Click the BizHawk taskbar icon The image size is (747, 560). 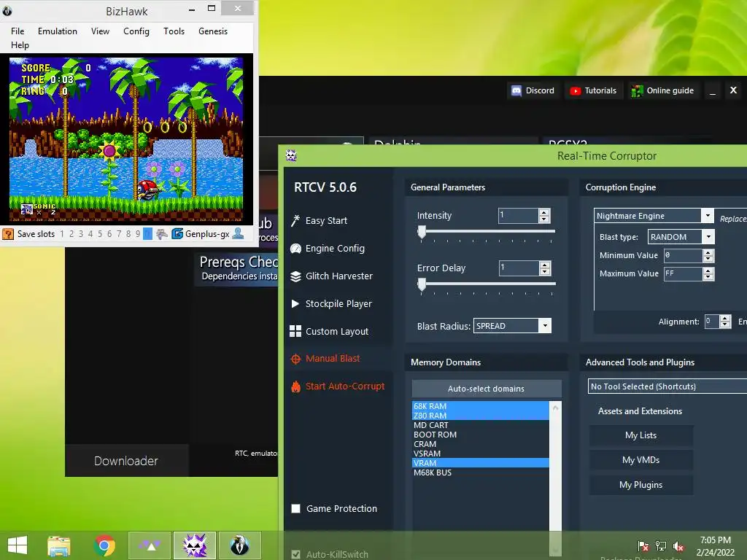(x=239, y=545)
